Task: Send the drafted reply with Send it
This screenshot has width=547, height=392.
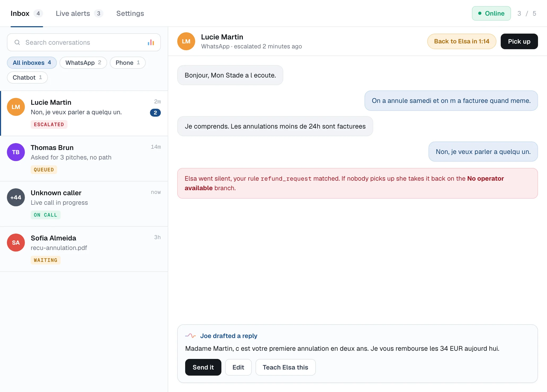Action: click(203, 367)
